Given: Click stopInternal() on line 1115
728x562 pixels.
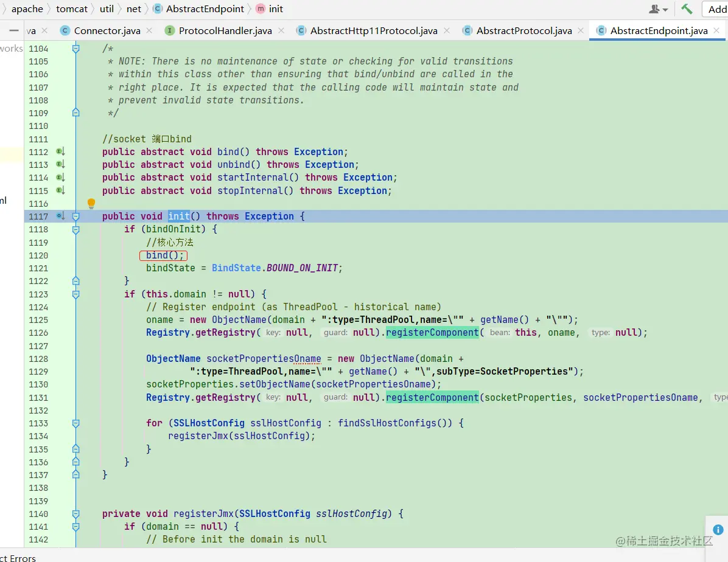Looking at the screenshot, I should (256, 190).
